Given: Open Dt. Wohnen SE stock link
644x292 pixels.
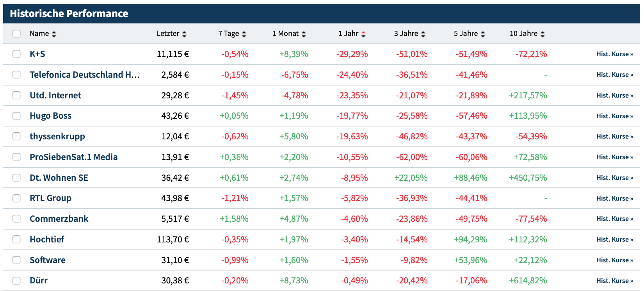Looking at the screenshot, I should pos(59,178).
